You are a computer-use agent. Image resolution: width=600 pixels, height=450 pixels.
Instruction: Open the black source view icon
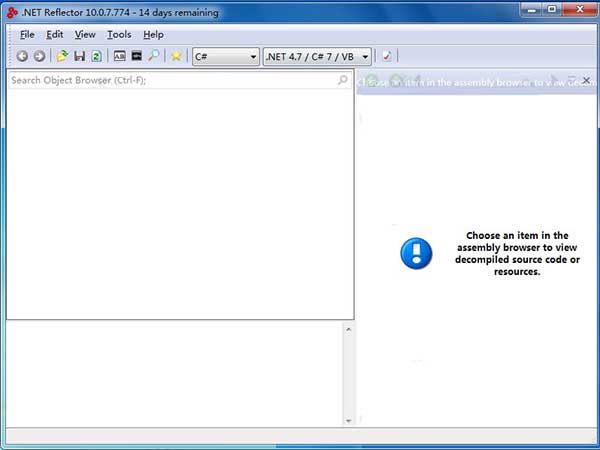point(137,56)
